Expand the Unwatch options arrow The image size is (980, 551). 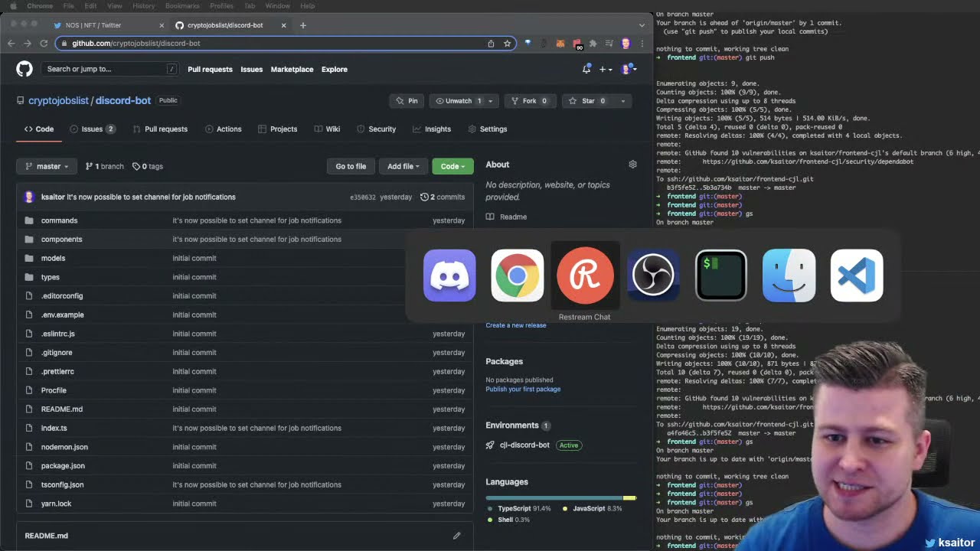coord(491,101)
